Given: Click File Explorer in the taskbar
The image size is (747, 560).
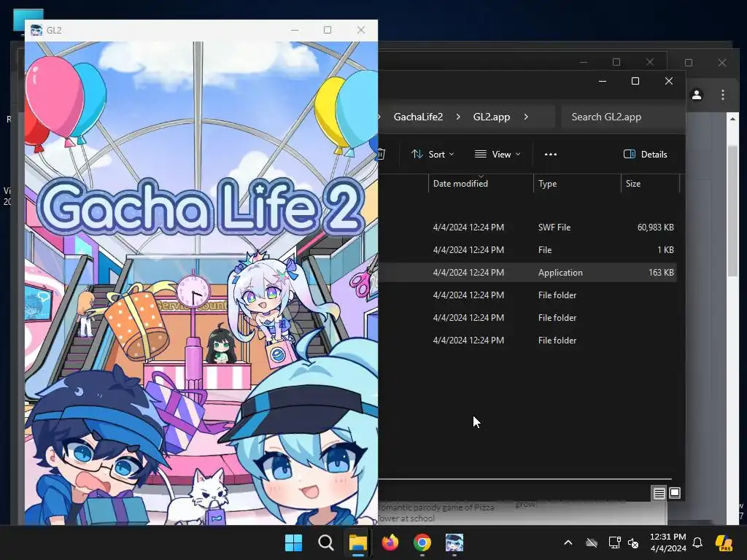Looking at the screenshot, I should [357, 542].
